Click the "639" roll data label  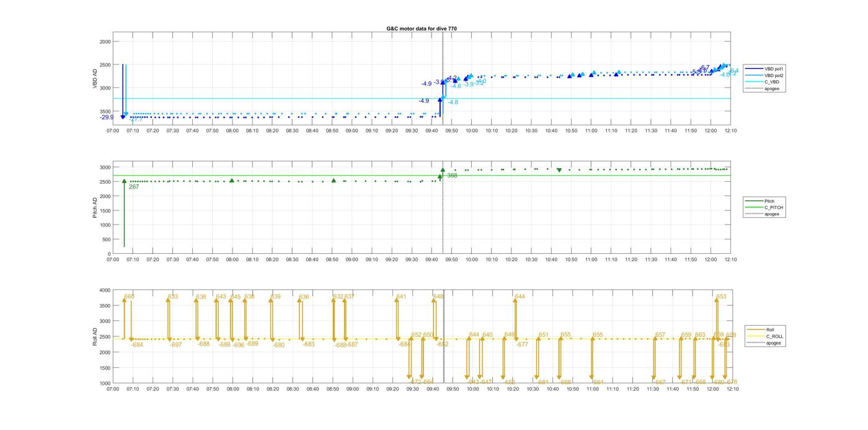[x=275, y=297]
